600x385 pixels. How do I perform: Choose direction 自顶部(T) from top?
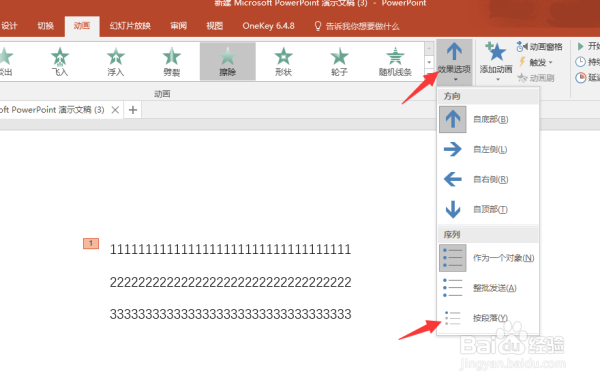488,209
